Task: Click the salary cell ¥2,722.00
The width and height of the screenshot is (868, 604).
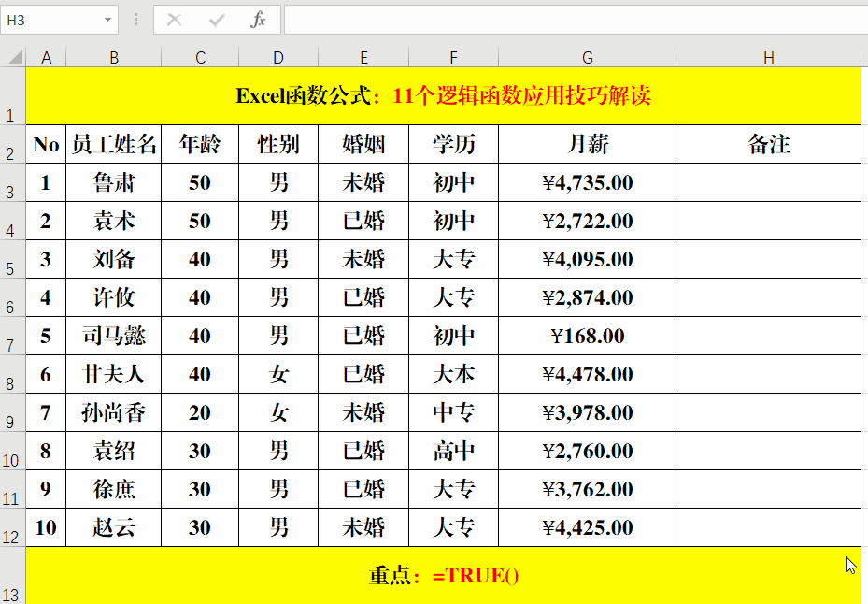Action: pos(588,221)
